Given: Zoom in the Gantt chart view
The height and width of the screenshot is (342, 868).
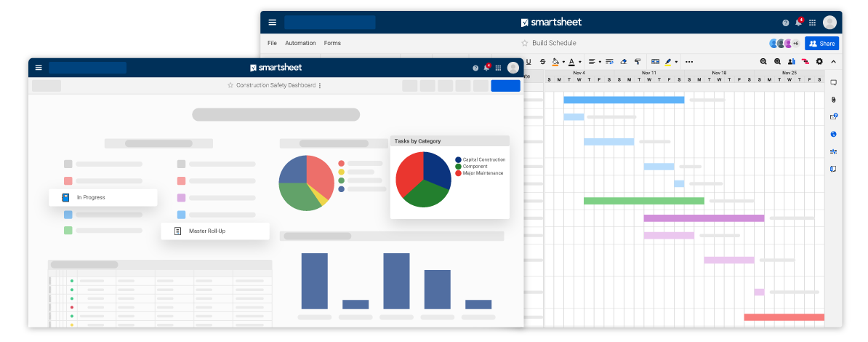Looking at the screenshot, I should (x=778, y=62).
